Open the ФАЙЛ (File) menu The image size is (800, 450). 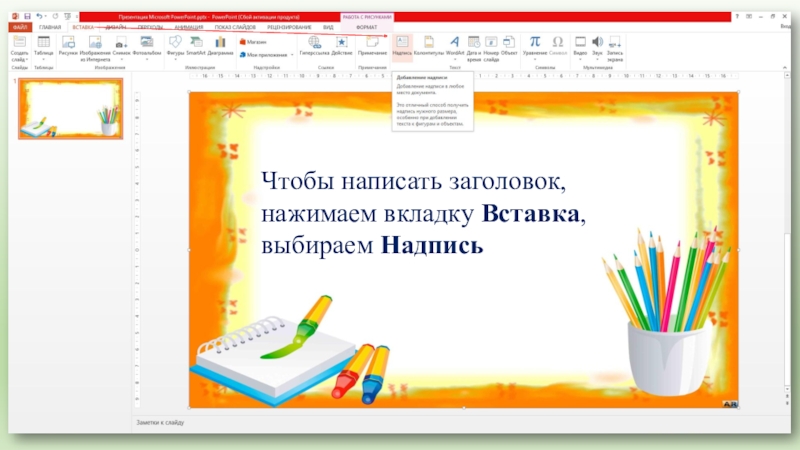click(x=19, y=27)
